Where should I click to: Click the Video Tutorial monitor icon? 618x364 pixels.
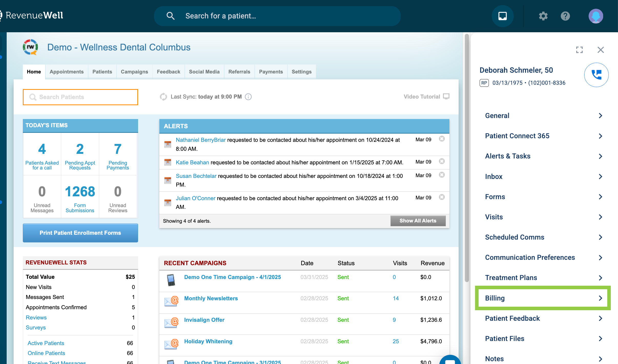point(446,97)
